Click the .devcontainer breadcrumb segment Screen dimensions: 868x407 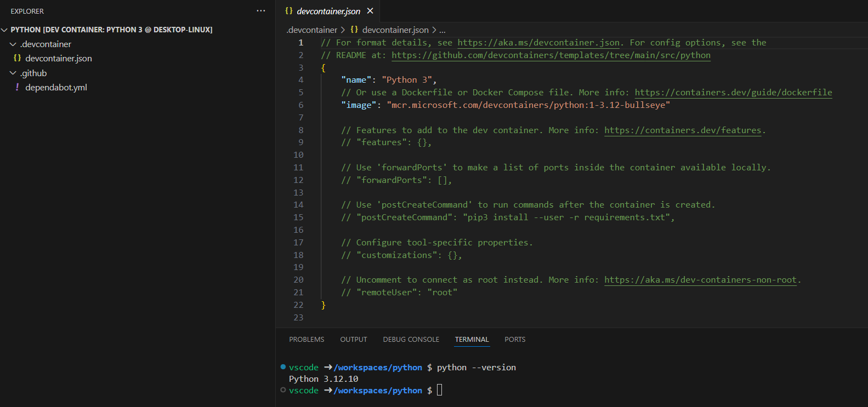tap(311, 30)
